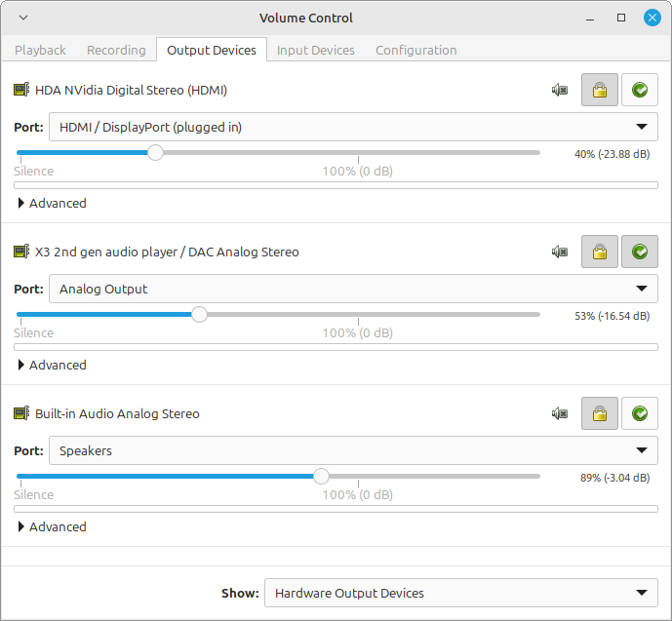672x621 pixels.
Task: Click the Built-in Audio Analog Stereo label
Action: [117, 414]
